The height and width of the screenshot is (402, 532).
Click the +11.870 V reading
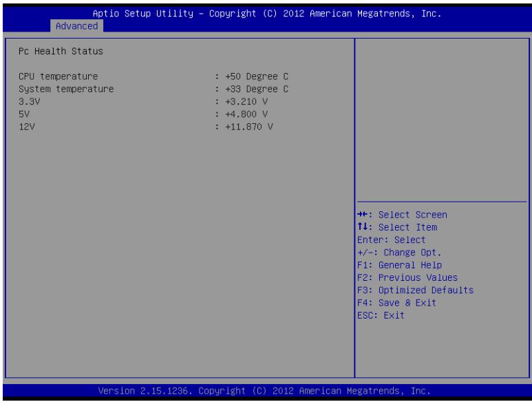click(248, 127)
